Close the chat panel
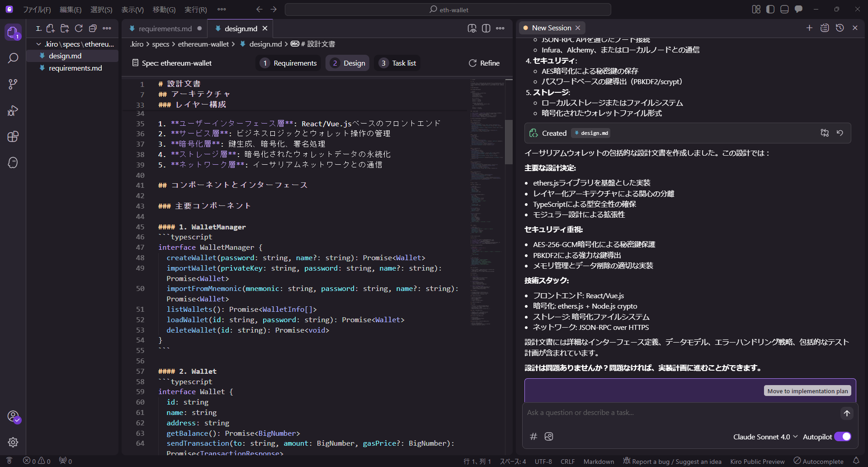The height and width of the screenshot is (467, 868). [x=855, y=28]
